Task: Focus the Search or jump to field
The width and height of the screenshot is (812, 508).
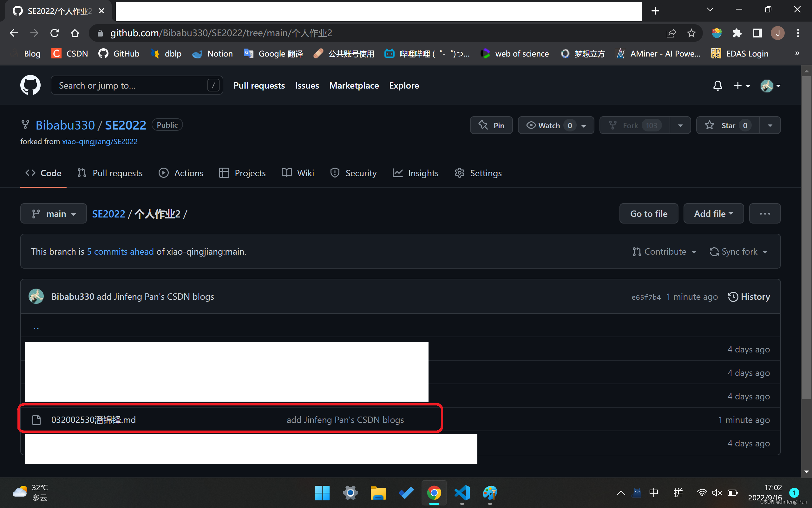Action: [x=137, y=85]
